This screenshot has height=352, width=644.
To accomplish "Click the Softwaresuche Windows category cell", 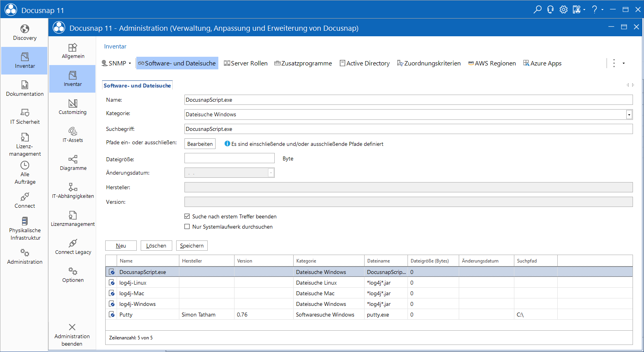I will (329, 315).
